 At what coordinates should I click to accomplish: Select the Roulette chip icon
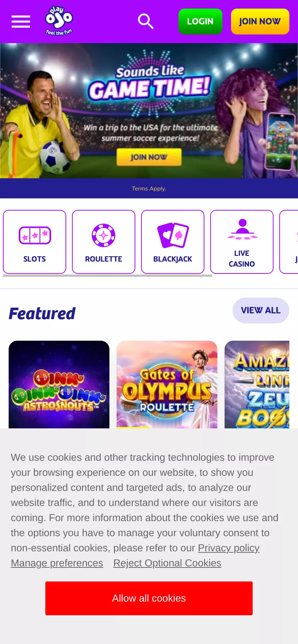[104, 235]
